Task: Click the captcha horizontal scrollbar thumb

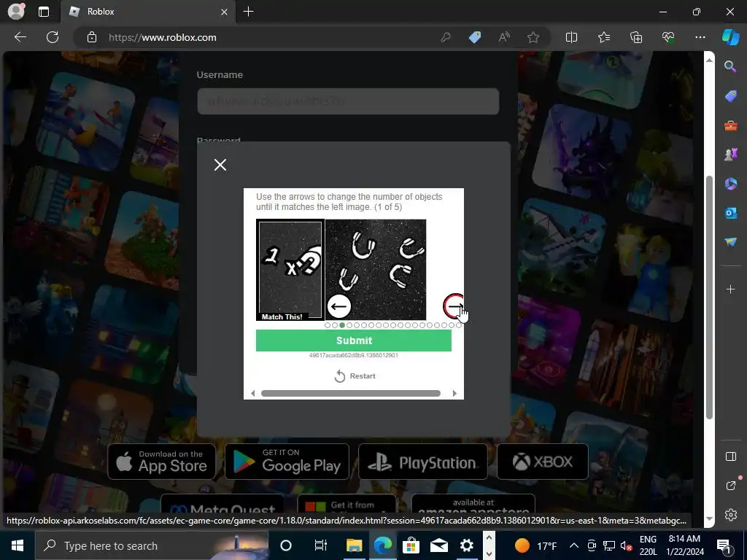Action: click(x=351, y=393)
